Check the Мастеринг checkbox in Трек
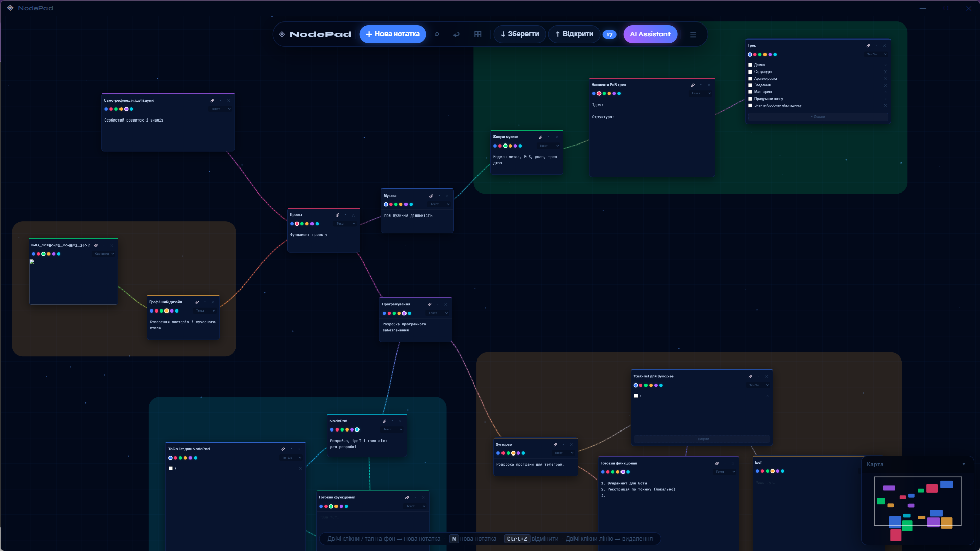The image size is (980, 551). tap(750, 92)
